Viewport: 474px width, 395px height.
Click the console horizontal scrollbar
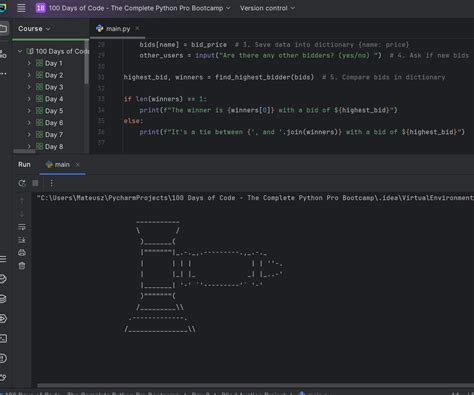255,386
